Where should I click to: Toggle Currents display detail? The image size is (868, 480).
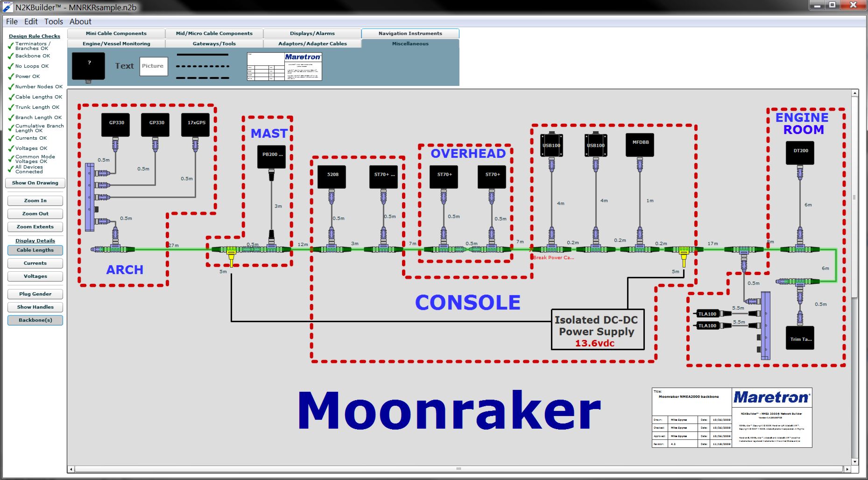point(35,263)
